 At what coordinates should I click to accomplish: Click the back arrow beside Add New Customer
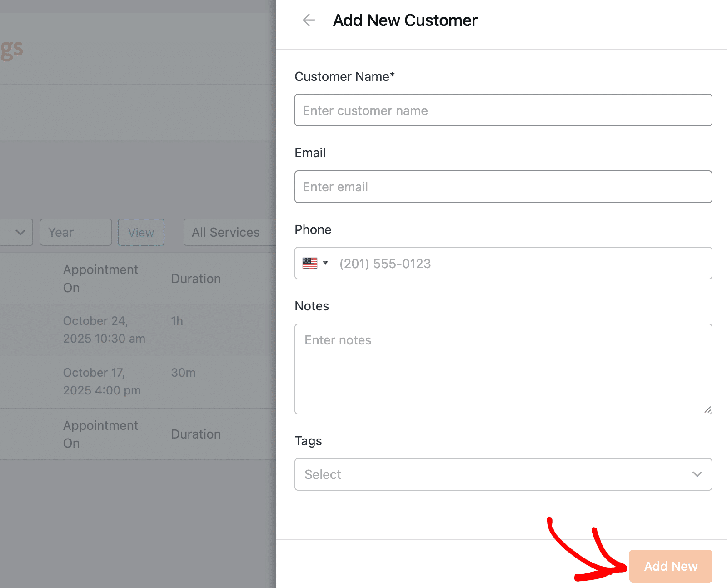[x=309, y=20]
